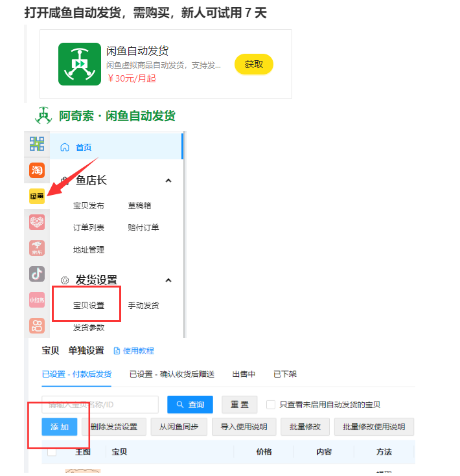The height and width of the screenshot is (476, 460).
Task: Select the 小红书 sidebar icon
Action: click(37, 300)
